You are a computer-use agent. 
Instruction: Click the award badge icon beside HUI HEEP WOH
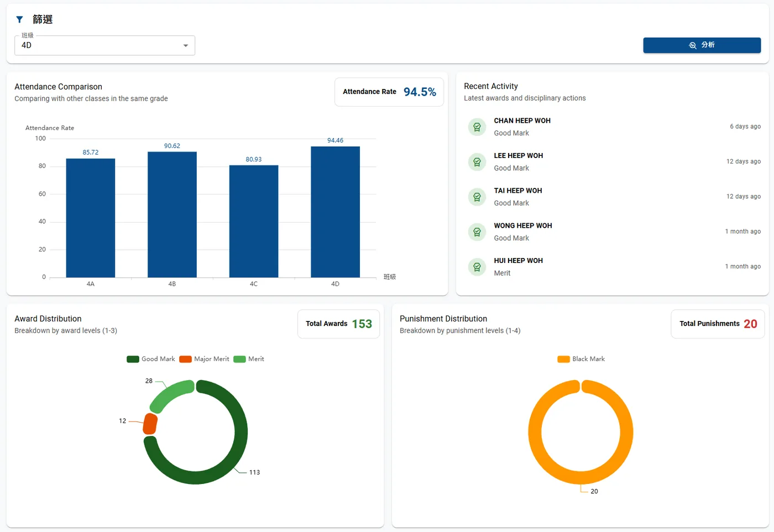click(477, 267)
